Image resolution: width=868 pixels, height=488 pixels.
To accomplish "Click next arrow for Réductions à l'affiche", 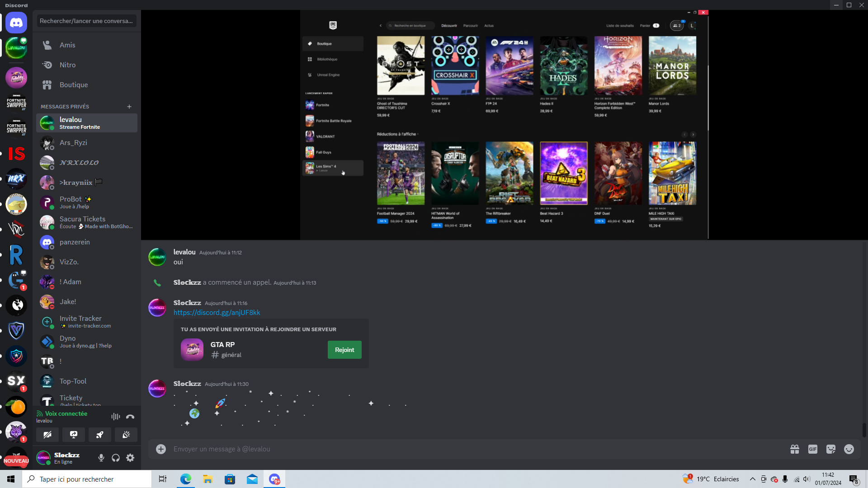I will pos(693,134).
